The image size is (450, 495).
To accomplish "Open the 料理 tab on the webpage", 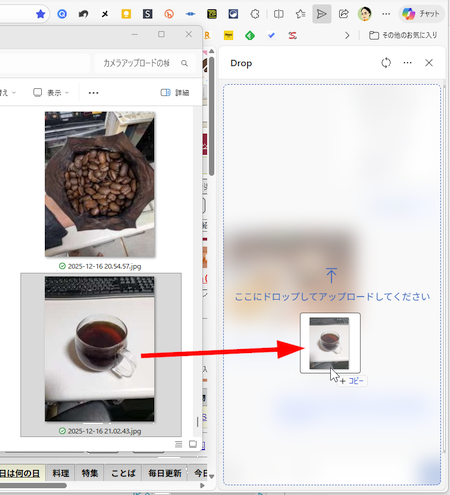I will coord(60,473).
